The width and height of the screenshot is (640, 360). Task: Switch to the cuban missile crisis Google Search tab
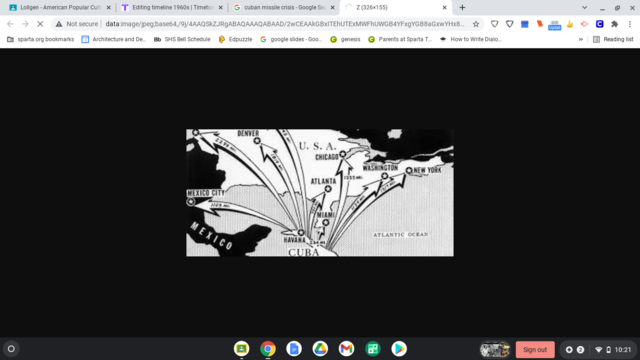(284, 7)
